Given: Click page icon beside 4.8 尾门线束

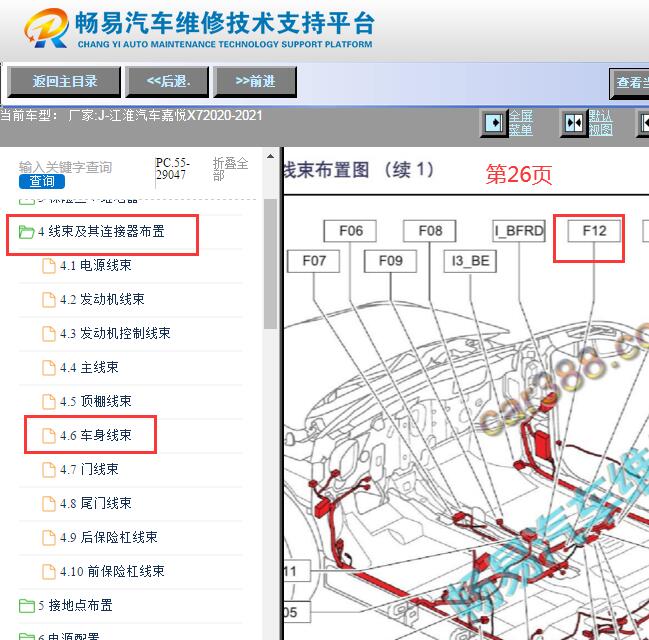Looking at the screenshot, I should (x=49, y=503).
